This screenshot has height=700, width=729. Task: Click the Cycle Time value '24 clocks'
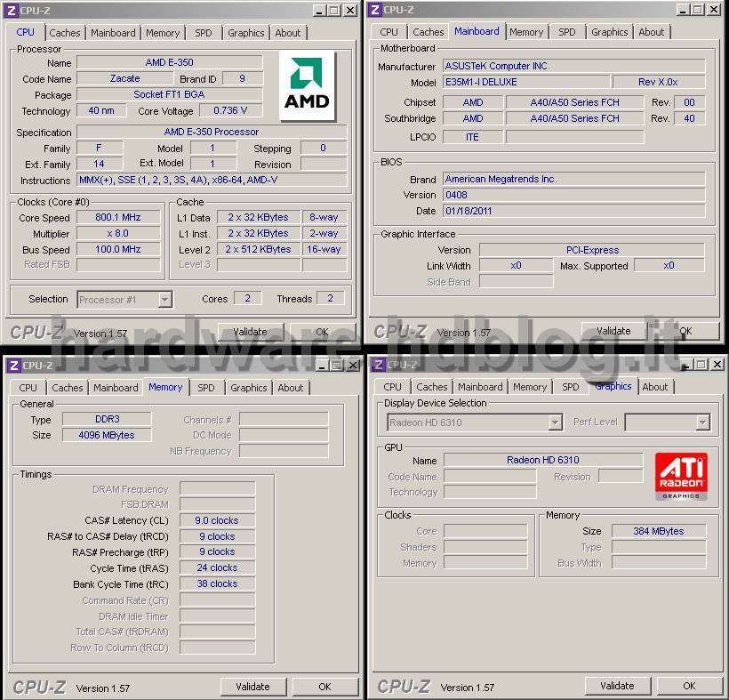point(217,567)
